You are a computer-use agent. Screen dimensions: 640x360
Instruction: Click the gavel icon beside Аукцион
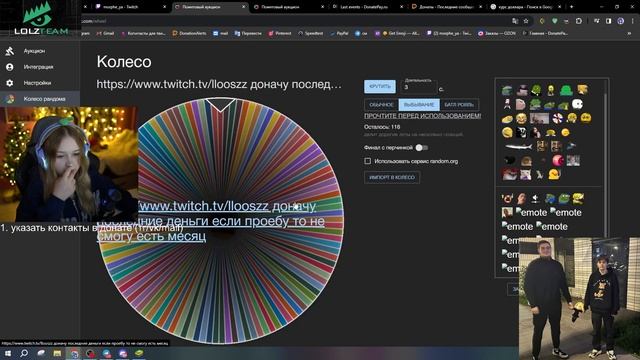tap(9, 51)
